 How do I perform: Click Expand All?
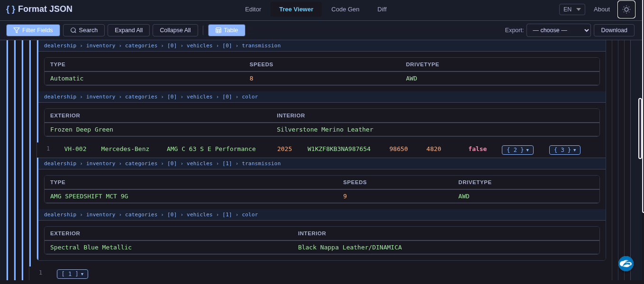(128, 30)
